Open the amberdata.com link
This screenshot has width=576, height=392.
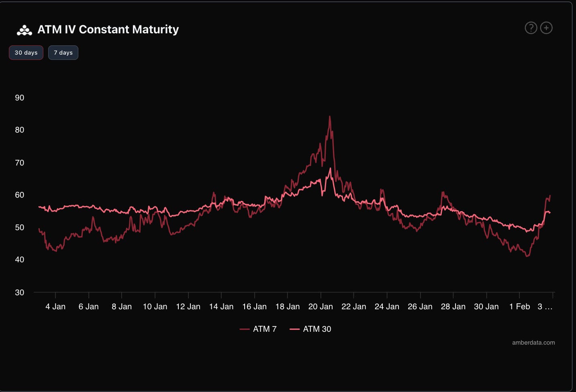tap(533, 343)
